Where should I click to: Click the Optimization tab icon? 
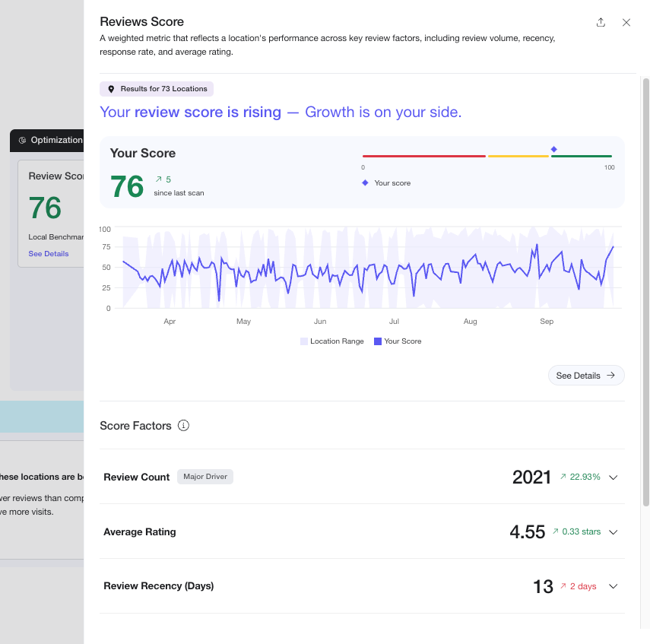point(23,140)
